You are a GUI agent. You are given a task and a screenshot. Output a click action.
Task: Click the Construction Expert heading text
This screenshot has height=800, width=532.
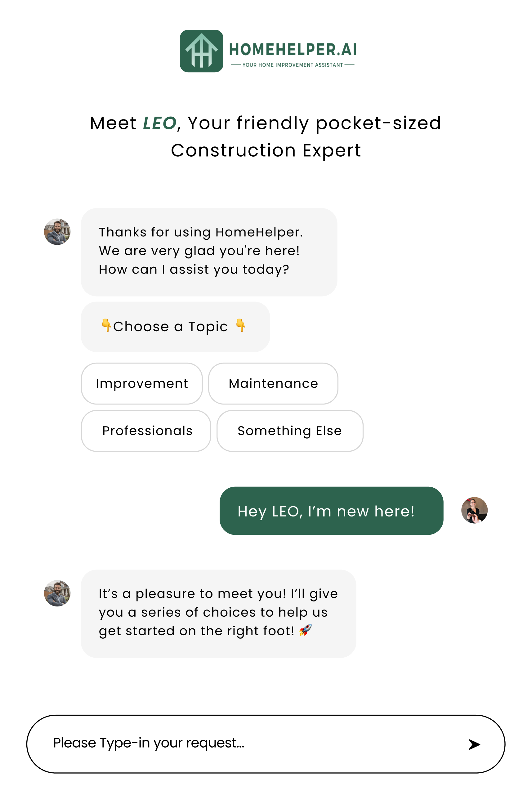click(266, 150)
